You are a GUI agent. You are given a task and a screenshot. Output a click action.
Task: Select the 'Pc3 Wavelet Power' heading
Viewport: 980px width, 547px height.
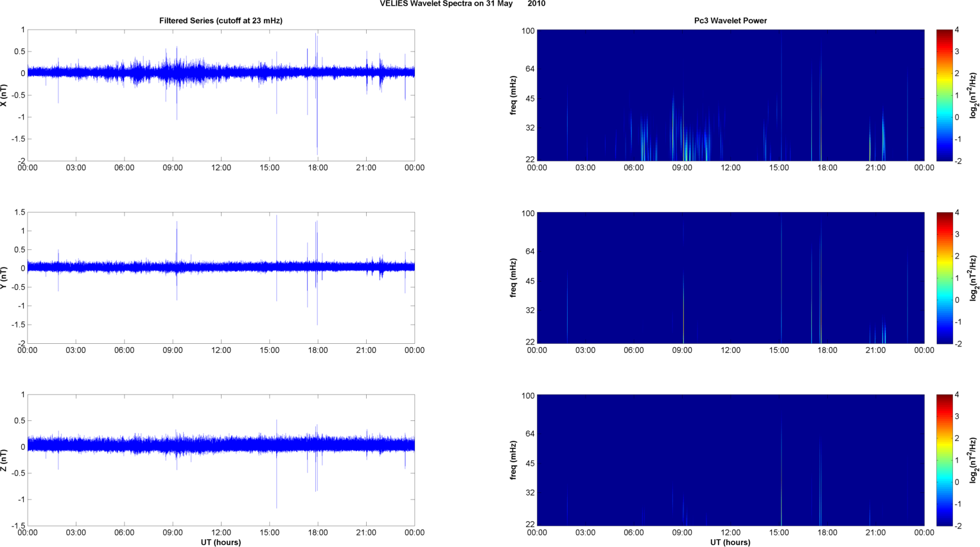[x=730, y=21]
